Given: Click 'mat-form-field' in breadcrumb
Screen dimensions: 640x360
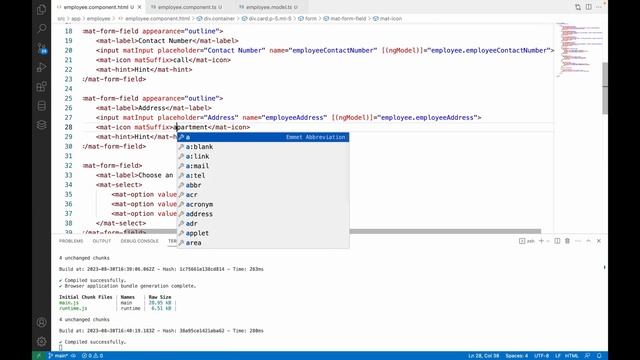Looking at the screenshot, I should tap(345, 18).
